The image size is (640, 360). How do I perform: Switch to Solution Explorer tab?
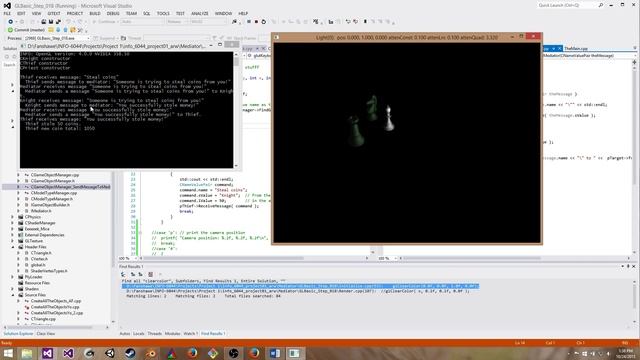coord(18,333)
